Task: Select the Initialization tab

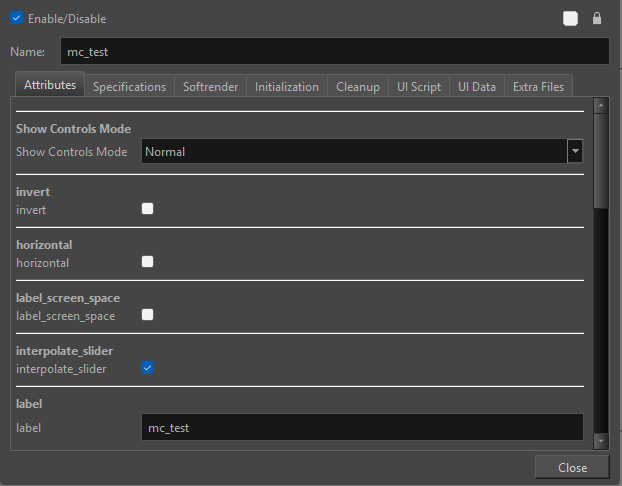Action: point(286,87)
